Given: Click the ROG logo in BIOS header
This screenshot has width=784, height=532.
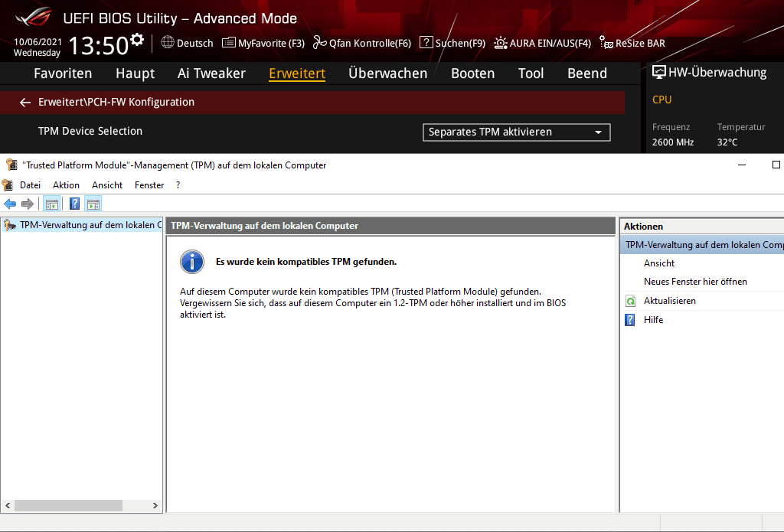Looking at the screenshot, I should point(34,18).
